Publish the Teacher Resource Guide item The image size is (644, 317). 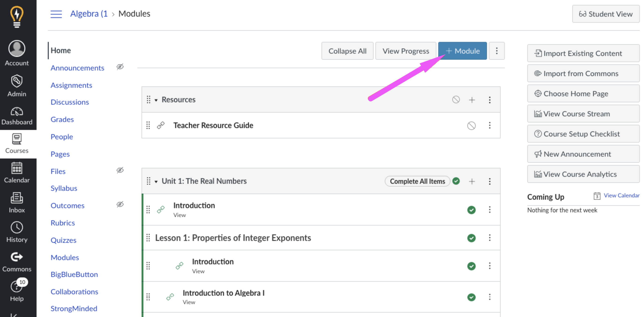pyautogui.click(x=471, y=125)
